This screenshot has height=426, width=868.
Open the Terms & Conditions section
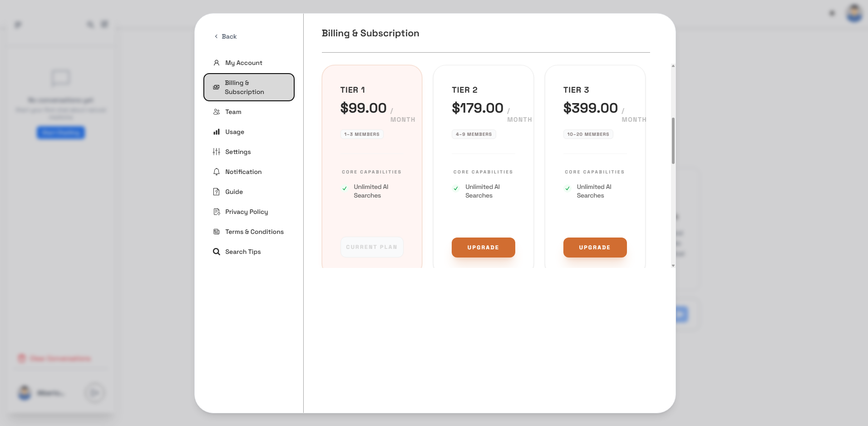coord(254,232)
